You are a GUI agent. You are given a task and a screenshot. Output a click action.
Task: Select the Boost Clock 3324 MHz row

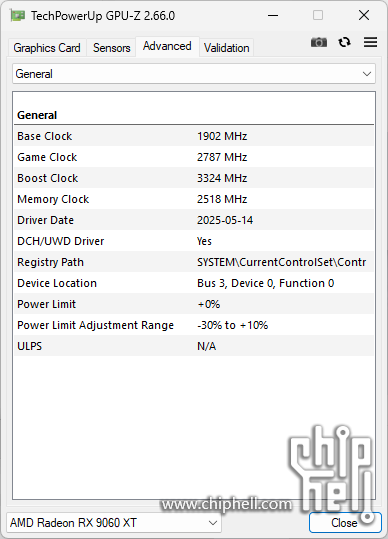click(x=194, y=178)
